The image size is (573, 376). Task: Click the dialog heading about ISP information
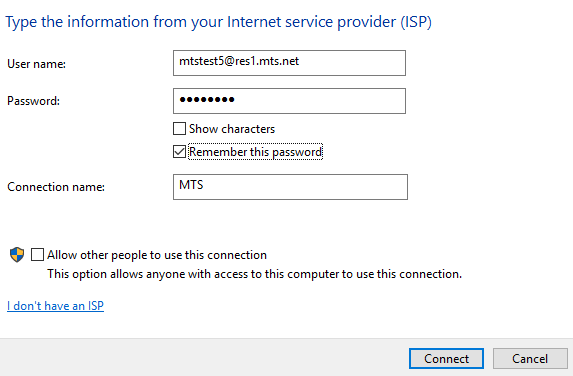click(219, 22)
